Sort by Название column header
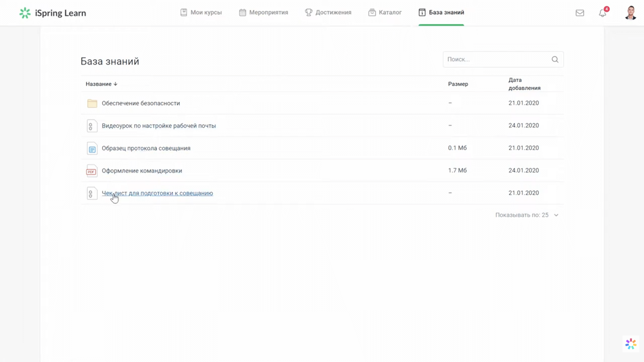This screenshot has width=644, height=362. tap(101, 84)
